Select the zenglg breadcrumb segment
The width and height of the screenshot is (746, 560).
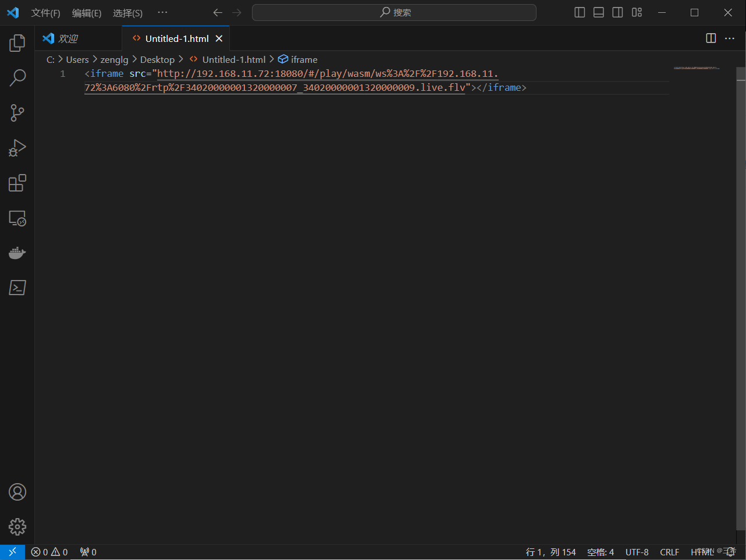[x=114, y=59]
